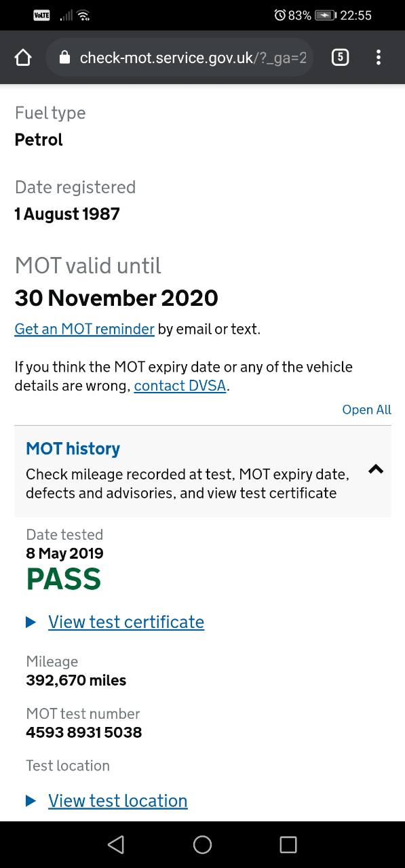
Task: Click the Open All link
Action: pos(367,410)
